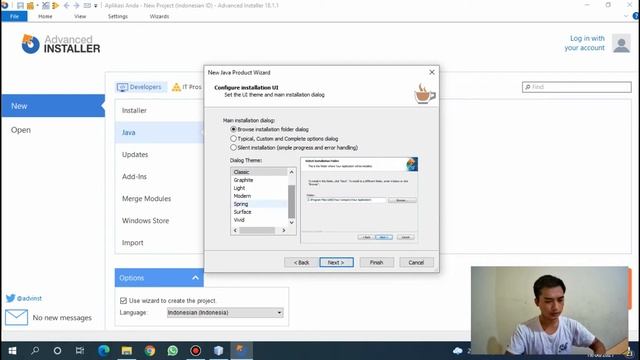
Task: Click theme list scroll up arrow
Action: point(291,172)
